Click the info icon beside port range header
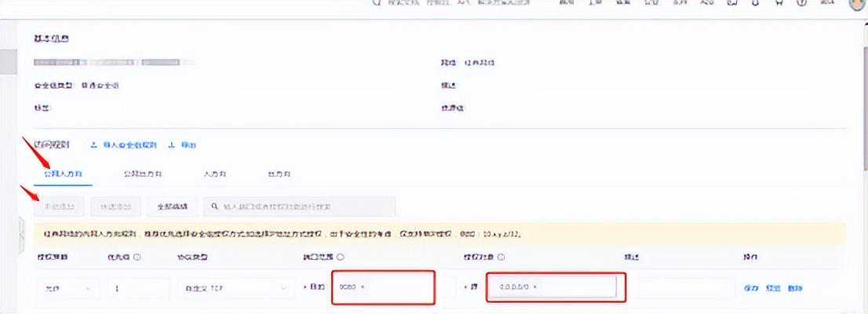This screenshot has width=868, height=314. click(341, 257)
